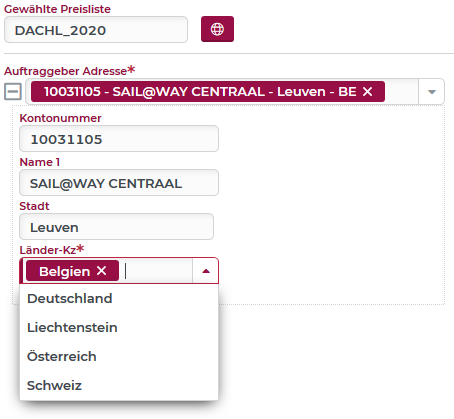This screenshot has width=454, height=419.
Task: Click the Stadt field containing Leuven
Action: [116, 227]
